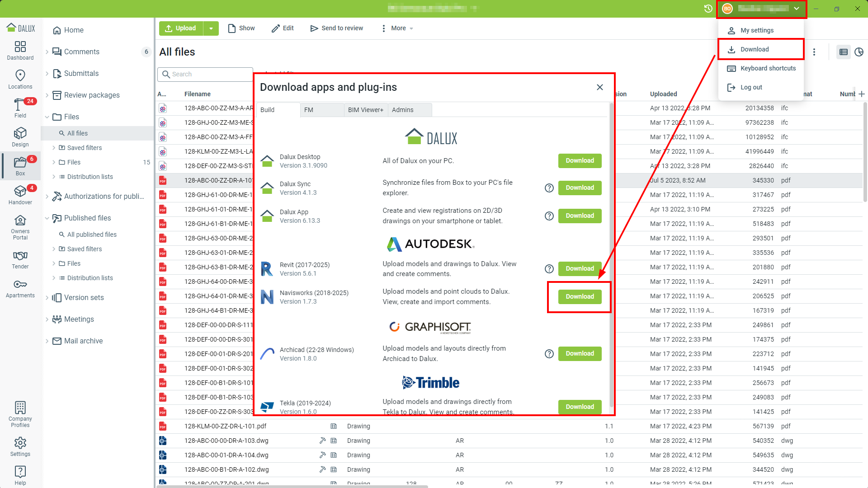Image resolution: width=868 pixels, height=488 pixels.
Task: Open the Upload button dropdown arrow
Action: (211, 28)
